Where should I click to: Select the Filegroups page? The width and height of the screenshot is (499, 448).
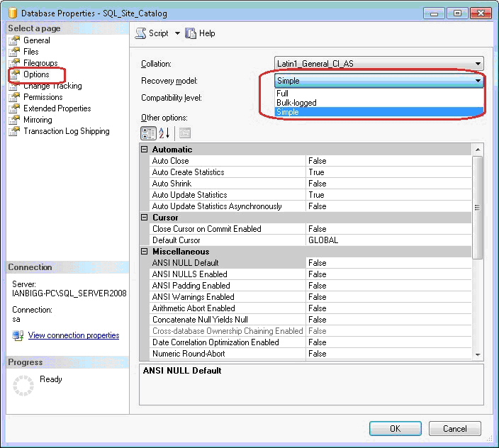pos(40,63)
